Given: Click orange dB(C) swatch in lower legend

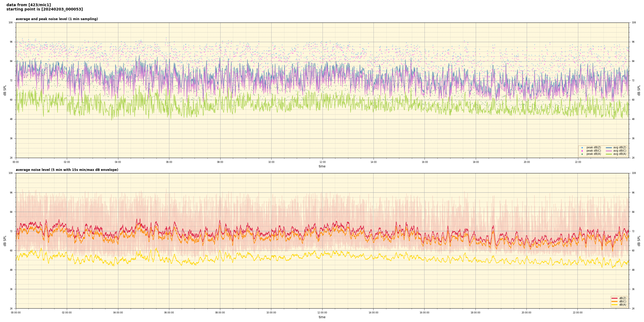Looking at the screenshot, I should pos(614,301).
